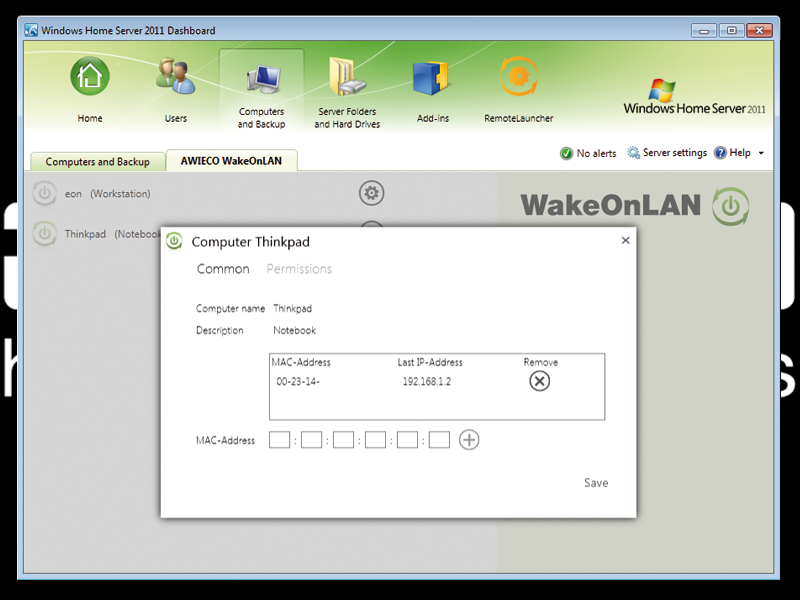Maximize the Dashboard window

(x=731, y=31)
